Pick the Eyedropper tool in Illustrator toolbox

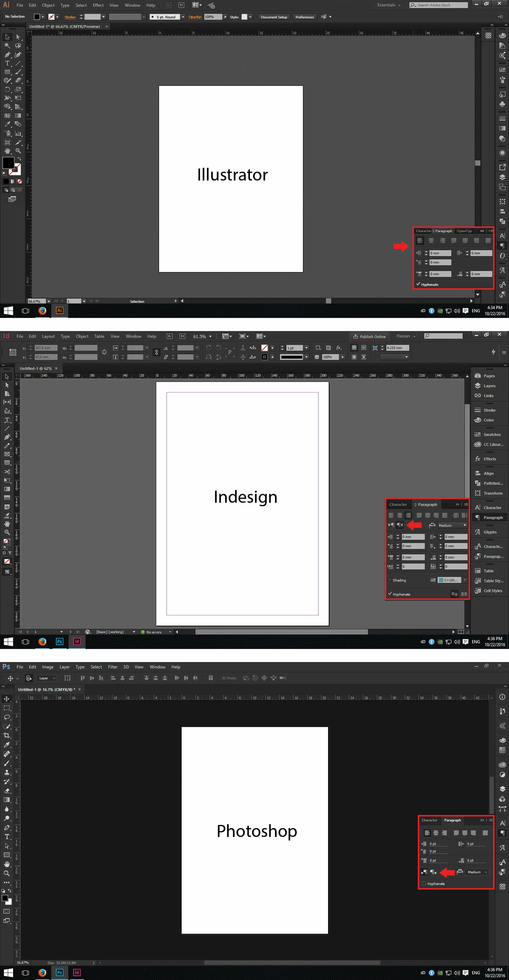tap(7, 124)
